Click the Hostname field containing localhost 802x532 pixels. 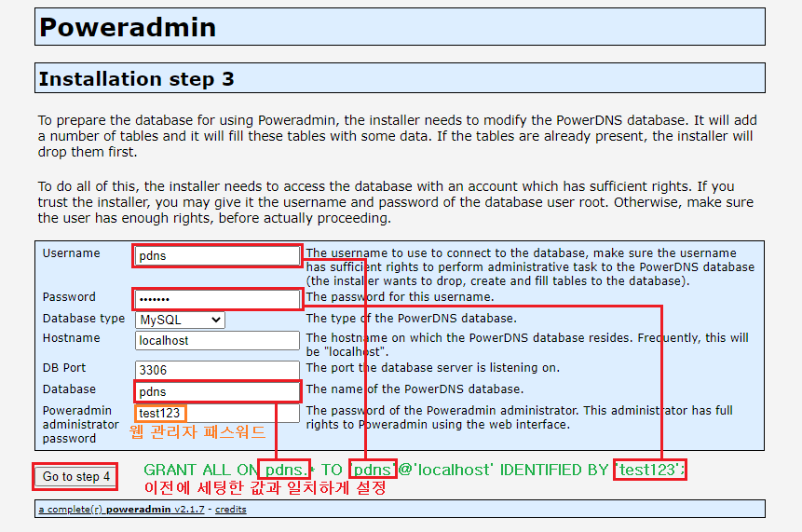tap(217, 341)
